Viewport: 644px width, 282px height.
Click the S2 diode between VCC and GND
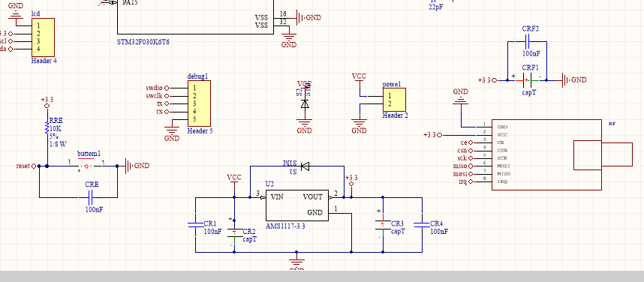click(305, 103)
